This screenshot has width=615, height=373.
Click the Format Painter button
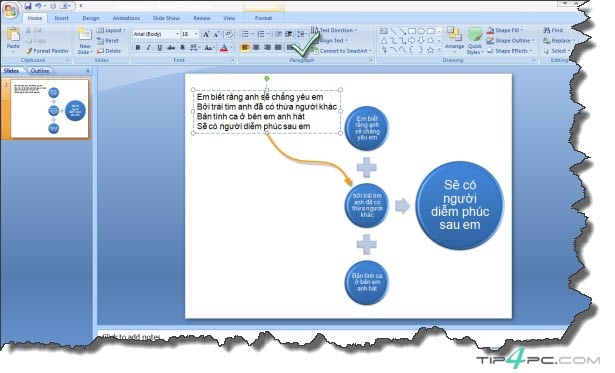47,51
